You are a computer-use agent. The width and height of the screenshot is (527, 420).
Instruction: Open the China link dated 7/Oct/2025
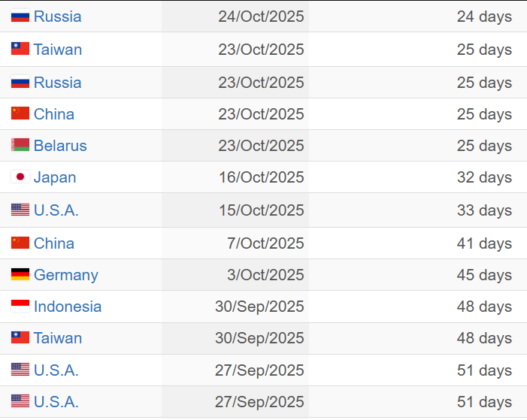click(53, 243)
